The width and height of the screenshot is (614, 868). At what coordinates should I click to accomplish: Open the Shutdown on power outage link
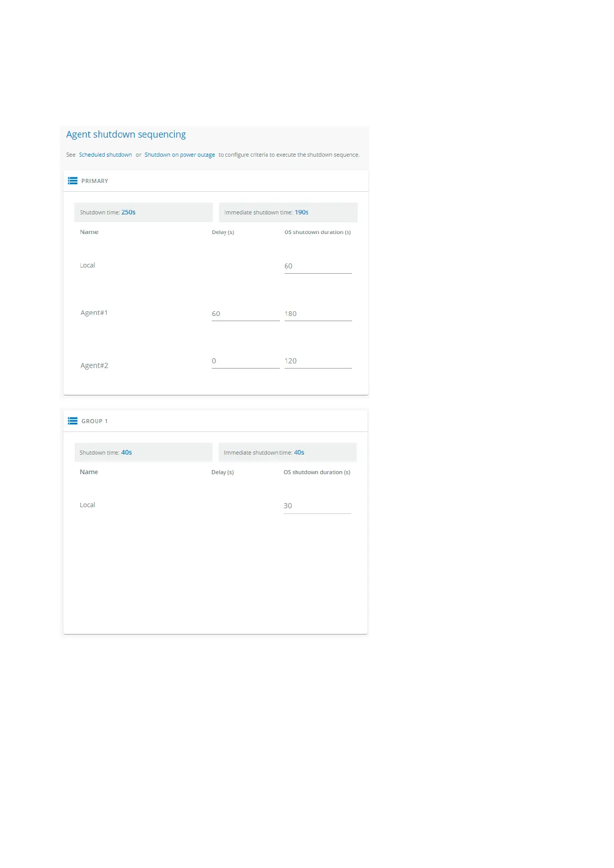pyautogui.click(x=179, y=155)
